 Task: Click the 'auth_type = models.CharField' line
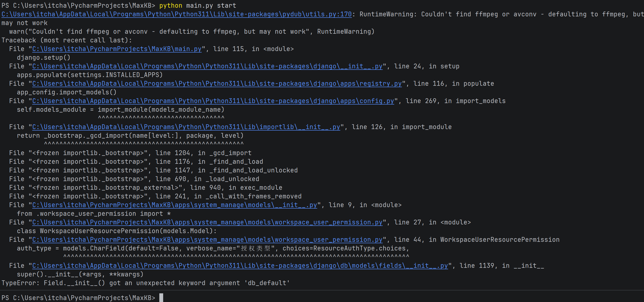[x=213, y=249]
